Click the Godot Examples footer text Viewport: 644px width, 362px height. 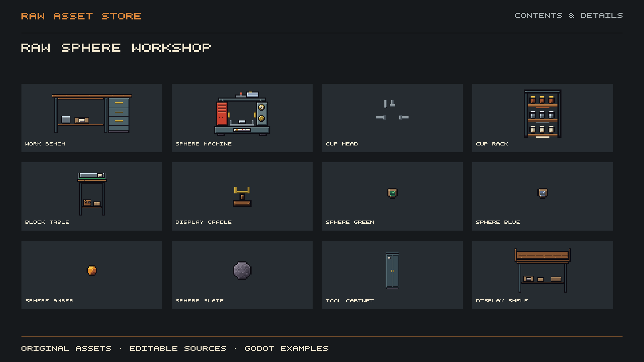(286, 349)
